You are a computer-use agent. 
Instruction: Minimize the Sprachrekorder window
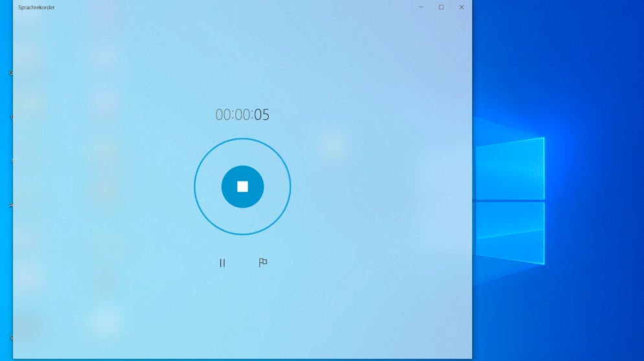click(420, 7)
